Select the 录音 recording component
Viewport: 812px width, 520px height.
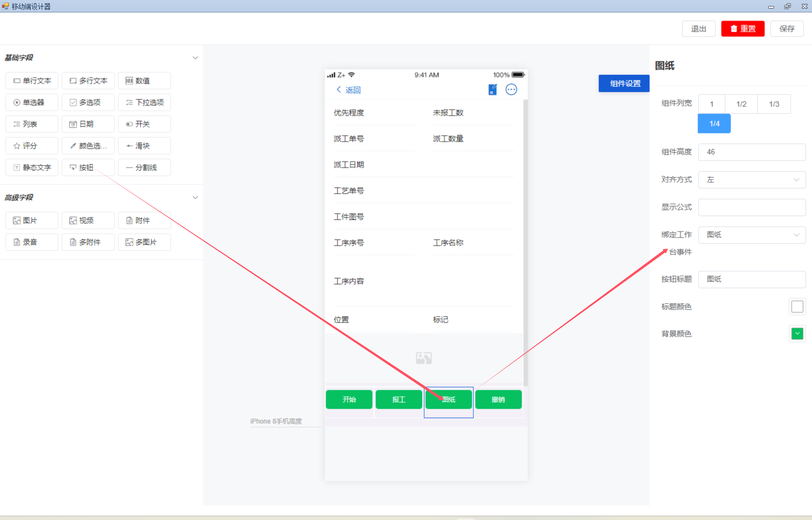point(32,242)
